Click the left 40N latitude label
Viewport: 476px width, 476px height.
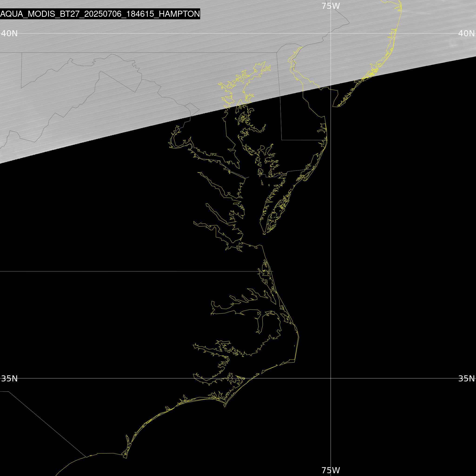(x=9, y=33)
